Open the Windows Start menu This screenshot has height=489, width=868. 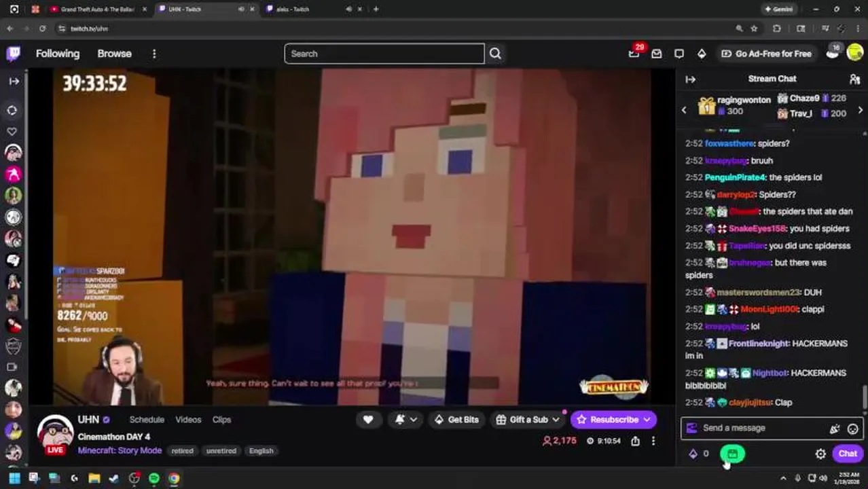14,478
